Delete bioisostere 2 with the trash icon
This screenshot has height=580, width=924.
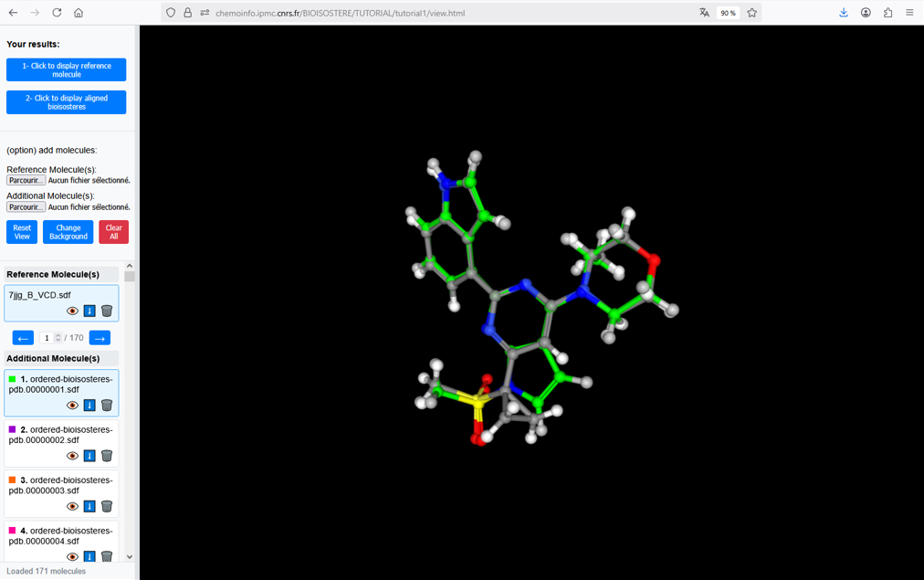click(107, 456)
